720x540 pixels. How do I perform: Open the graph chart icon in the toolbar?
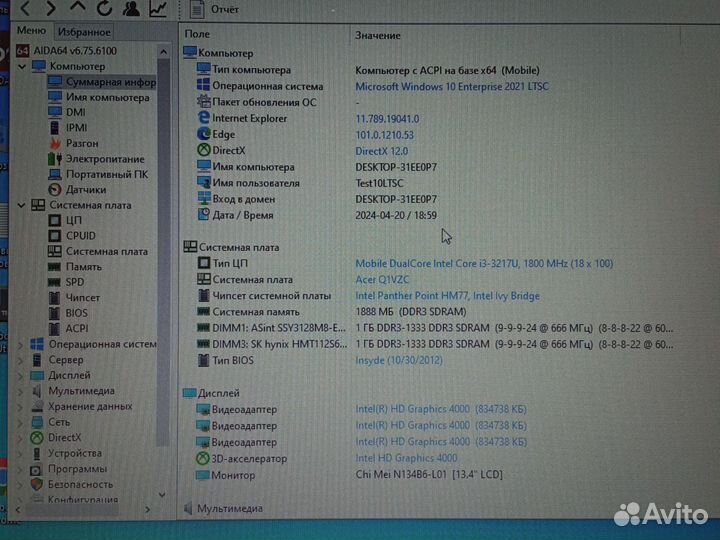click(158, 8)
